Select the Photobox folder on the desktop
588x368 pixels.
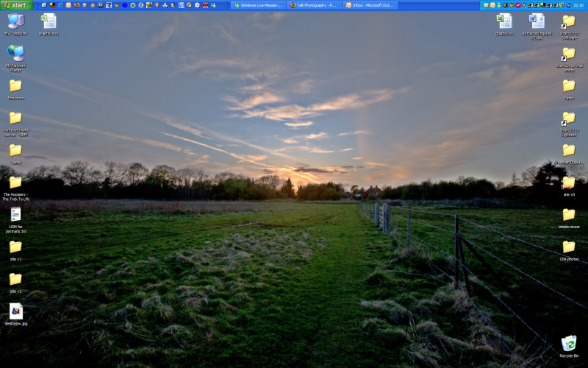pyautogui.click(x=15, y=86)
